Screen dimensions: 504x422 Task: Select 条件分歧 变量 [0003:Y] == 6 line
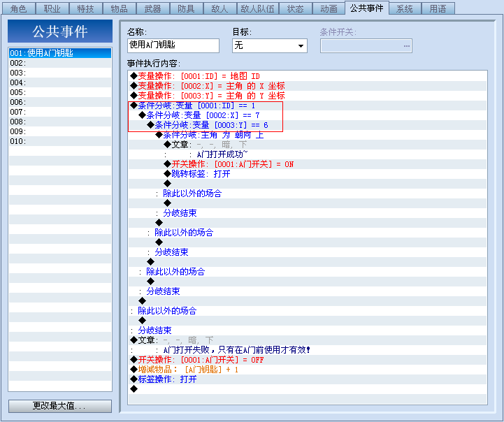pos(308,125)
